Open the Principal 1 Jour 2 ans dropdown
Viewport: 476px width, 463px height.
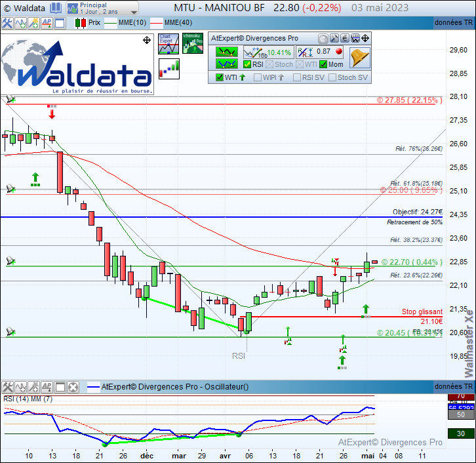(x=102, y=8)
